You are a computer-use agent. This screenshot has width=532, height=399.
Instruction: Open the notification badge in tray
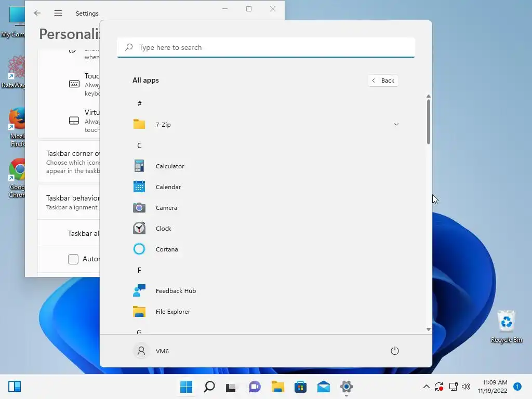(x=517, y=387)
